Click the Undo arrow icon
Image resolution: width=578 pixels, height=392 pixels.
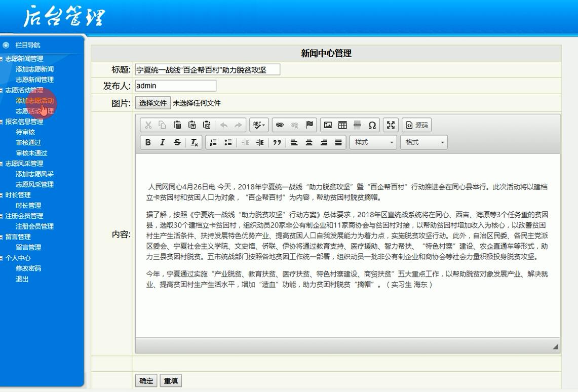pyautogui.click(x=224, y=125)
